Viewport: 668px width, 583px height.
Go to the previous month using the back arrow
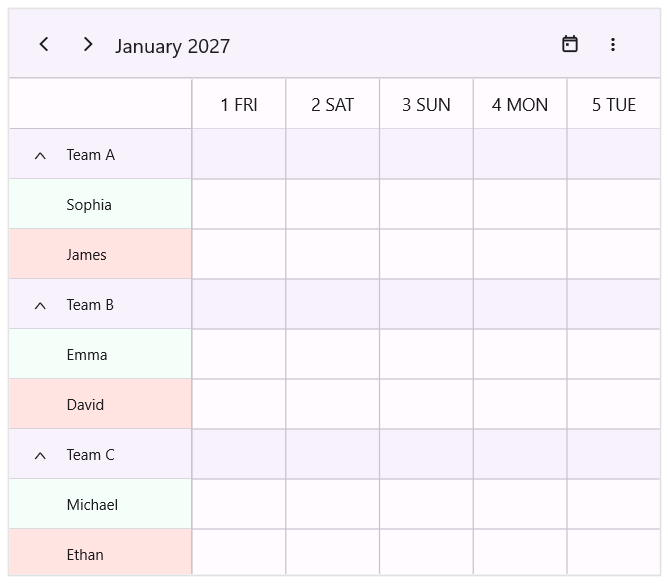tap(44, 44)
